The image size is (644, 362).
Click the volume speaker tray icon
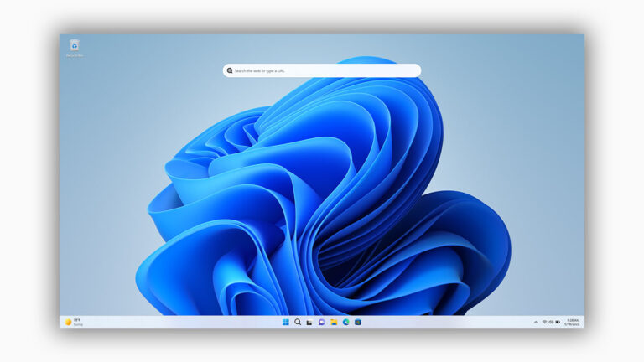551,322
